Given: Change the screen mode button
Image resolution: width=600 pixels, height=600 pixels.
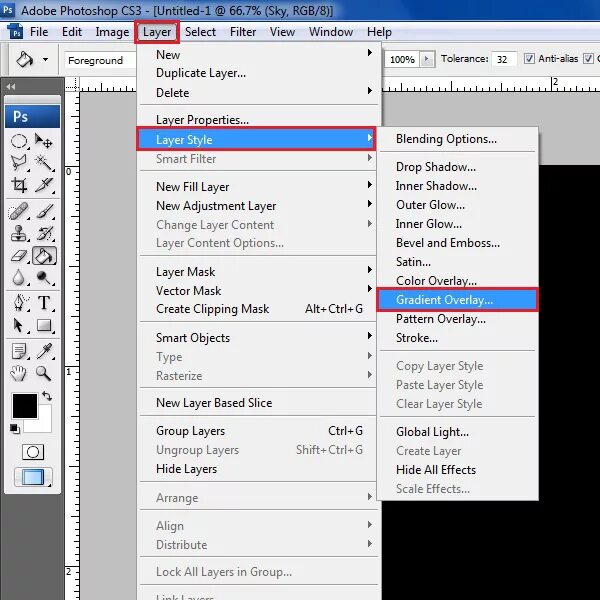Looking at the screenshot, I should coord(33,477).
